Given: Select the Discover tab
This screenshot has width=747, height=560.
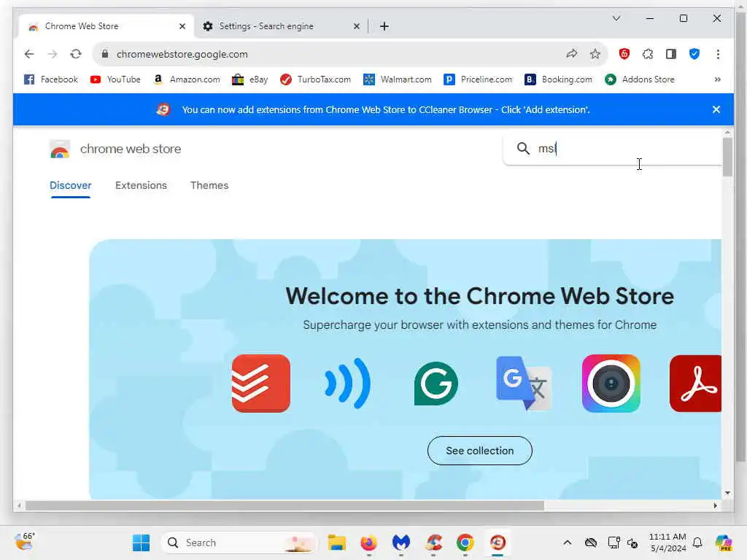Looking at the screenshot, I should point(71,185).
